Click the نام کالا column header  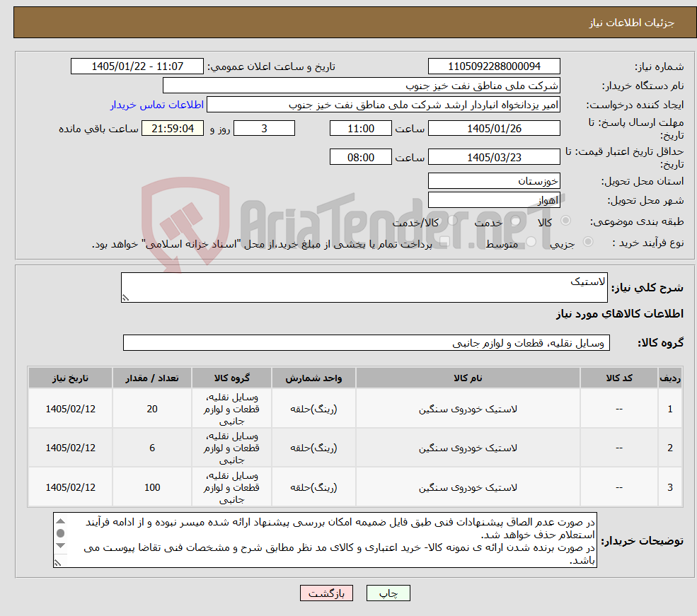468,378
